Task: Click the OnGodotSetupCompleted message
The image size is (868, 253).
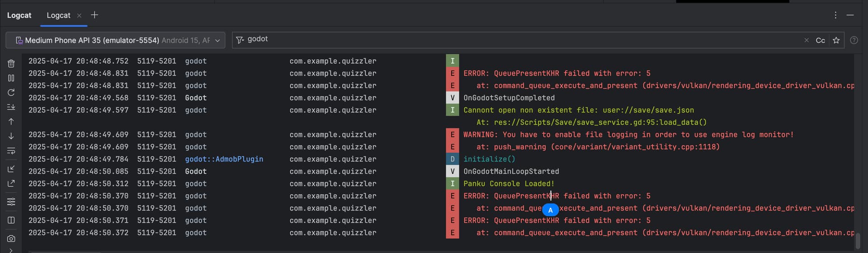Action: [x=509, y=98]
